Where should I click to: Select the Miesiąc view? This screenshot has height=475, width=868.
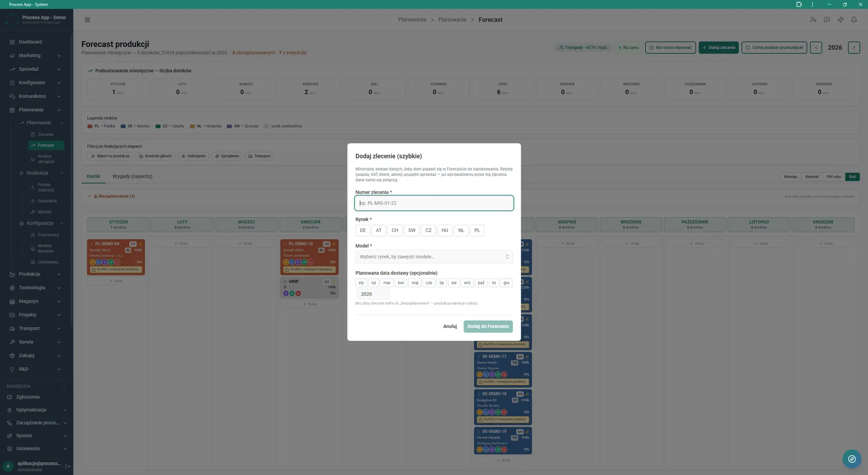tap(791, 176)
